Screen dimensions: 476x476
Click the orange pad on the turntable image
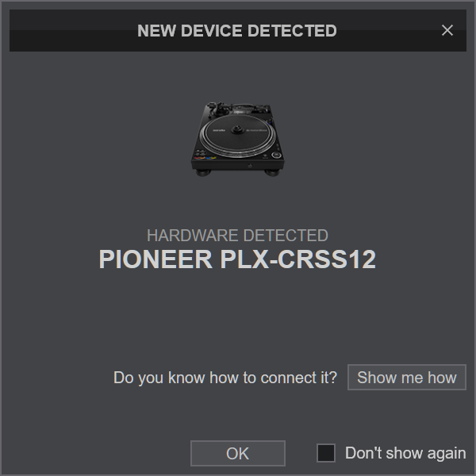coord(202,158)
